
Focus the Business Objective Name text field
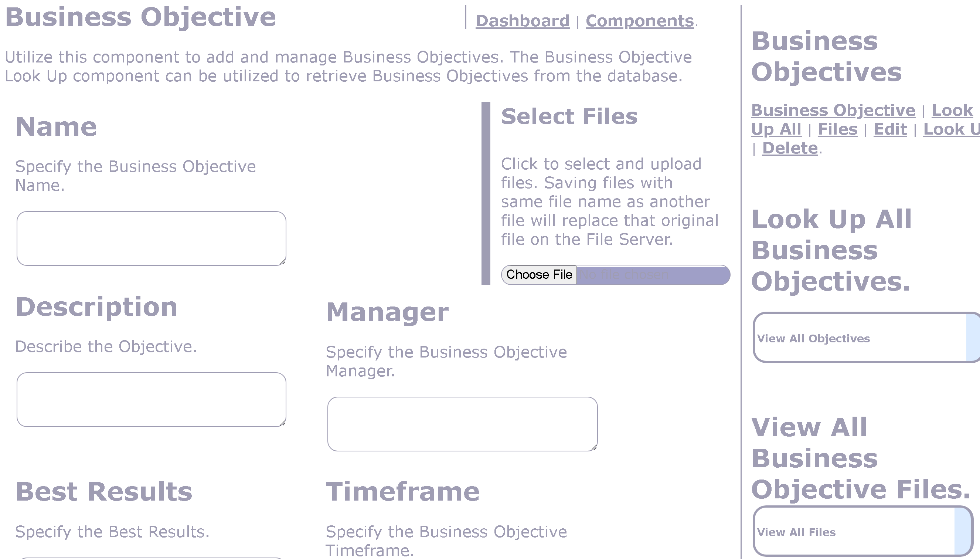pos(151,238)
